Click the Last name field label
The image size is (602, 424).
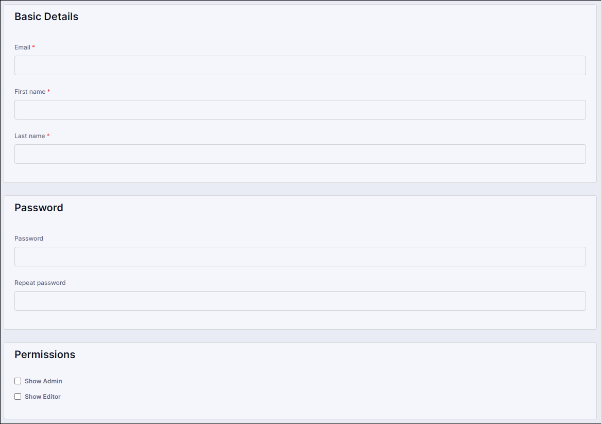[x=29, y=135]
